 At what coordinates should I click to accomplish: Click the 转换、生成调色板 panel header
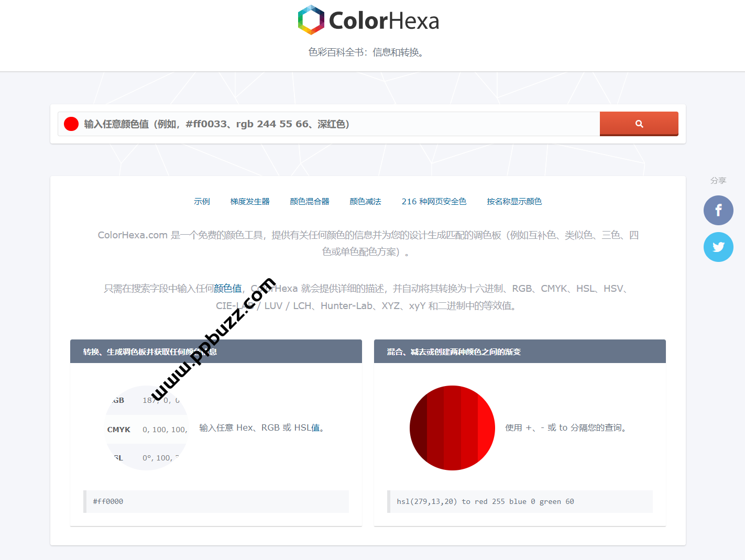pyautogui.click(x=216, y=352)
